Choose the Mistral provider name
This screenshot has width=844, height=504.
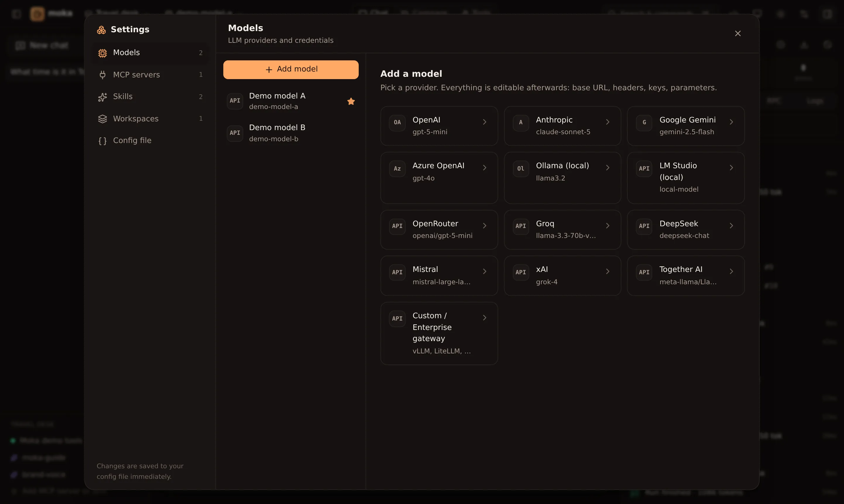click(x=425, y=270)
